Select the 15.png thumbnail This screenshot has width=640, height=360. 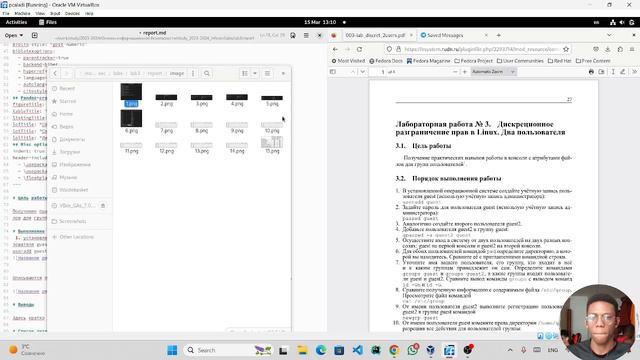click(272, 142)
